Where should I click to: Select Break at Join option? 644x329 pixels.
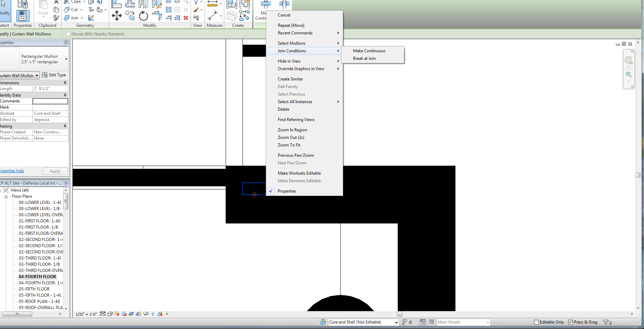coord(364,58)
